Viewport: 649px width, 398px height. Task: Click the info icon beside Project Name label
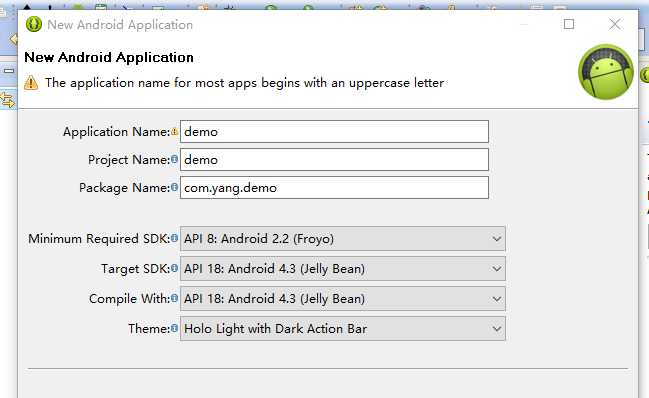174,159
